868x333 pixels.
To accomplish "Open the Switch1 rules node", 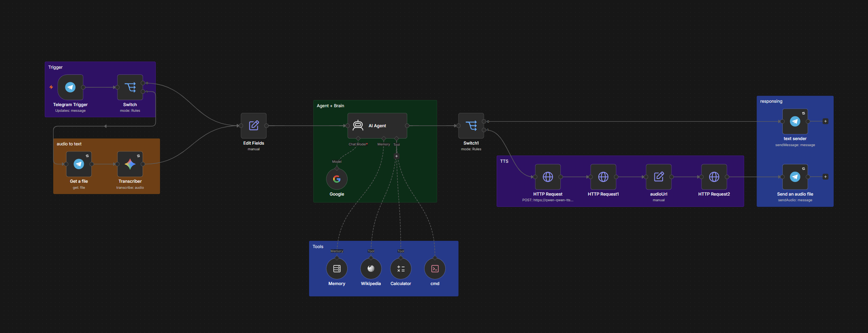I will [x=471, y=126].
